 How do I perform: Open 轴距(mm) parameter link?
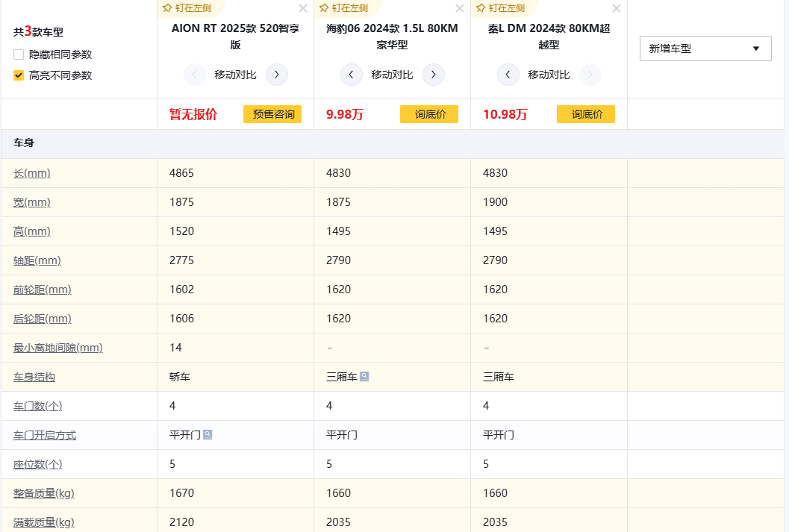point(37,260)
